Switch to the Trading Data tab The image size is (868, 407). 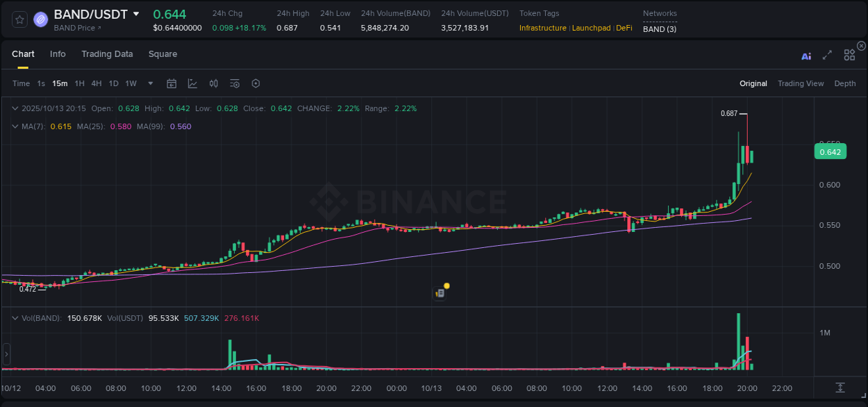(x=107, y=54)
